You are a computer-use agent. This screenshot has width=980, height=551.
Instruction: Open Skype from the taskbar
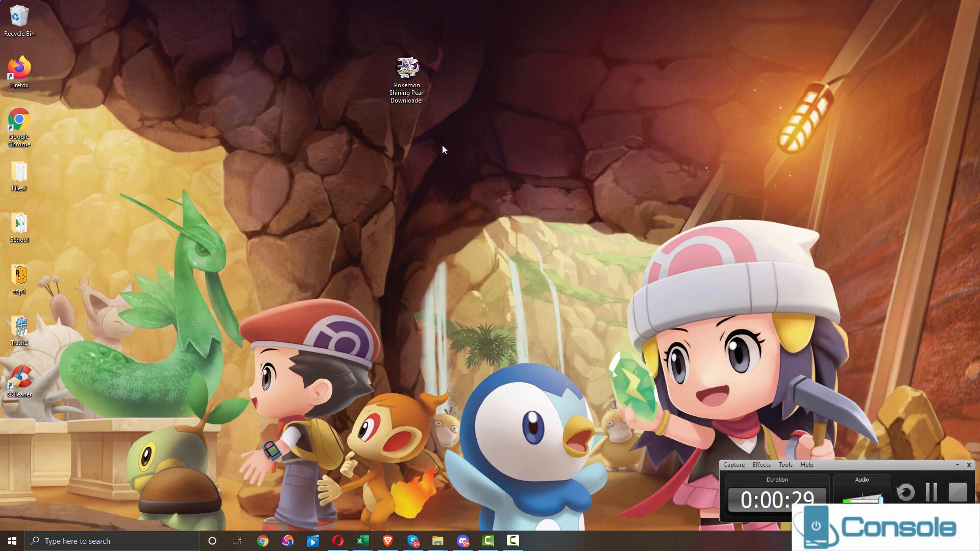[413, 541]
